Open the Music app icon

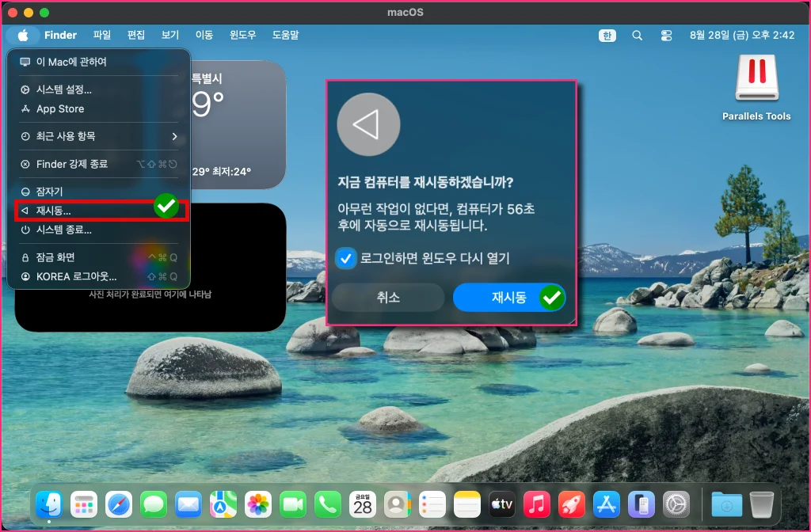click(x=536, y=504)
